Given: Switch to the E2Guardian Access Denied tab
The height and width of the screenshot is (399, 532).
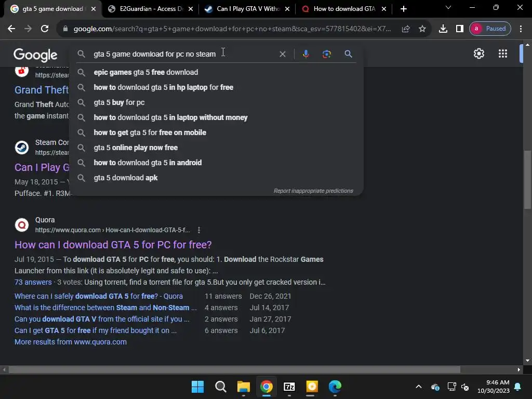Looking at the screenshot, I should tap(147, 9).
